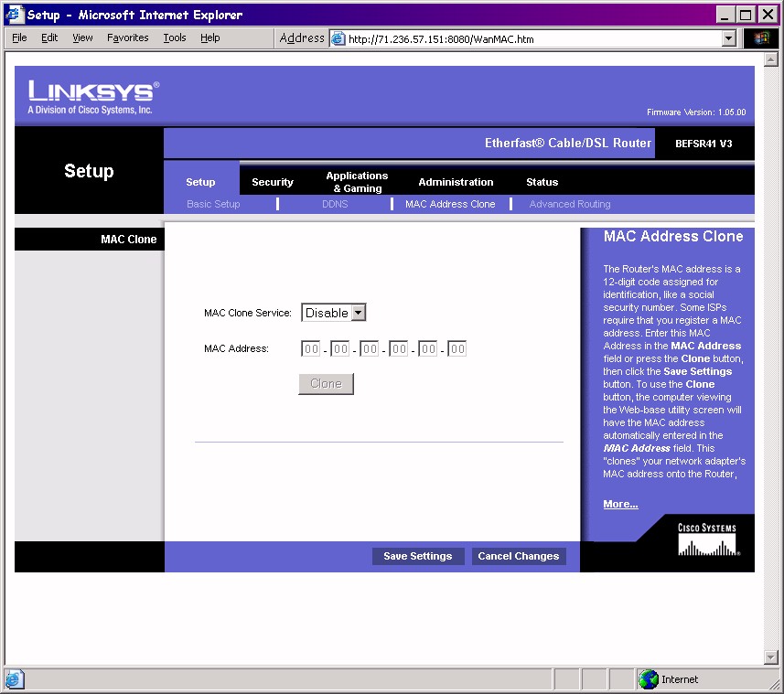Image resolution: width=784 pixels, height=694 pixels.
Task: Click the 'Firmware Version: 1.05.00' text
Action: pos(696,112)
